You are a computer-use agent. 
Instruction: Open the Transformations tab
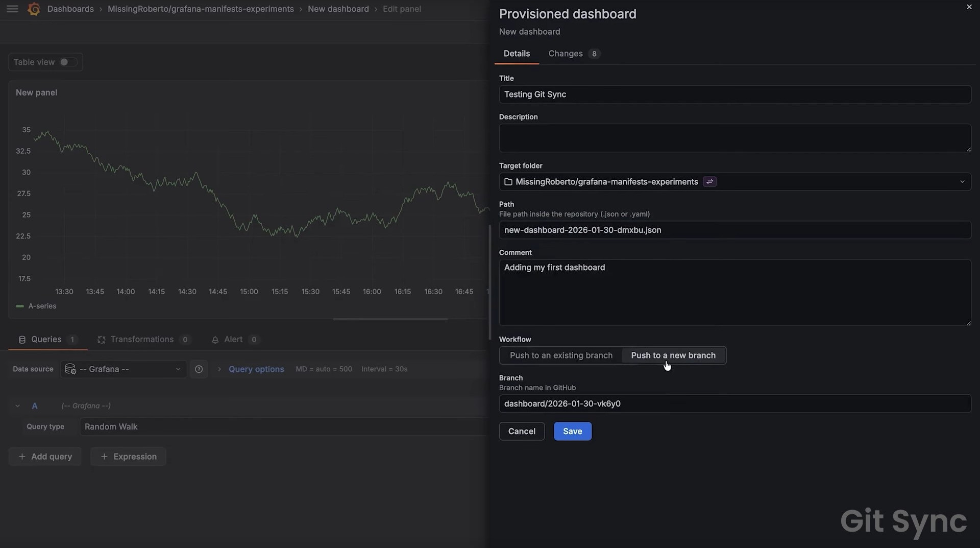click(x=142, y=340)
